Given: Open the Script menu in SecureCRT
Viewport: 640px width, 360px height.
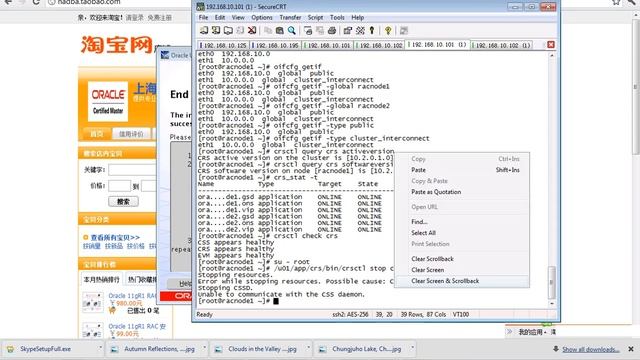Looking at the screenshot, I should tap(315, 18).
